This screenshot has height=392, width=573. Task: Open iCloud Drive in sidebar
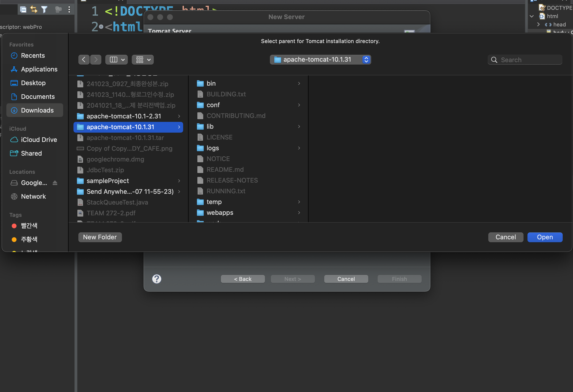35,140
